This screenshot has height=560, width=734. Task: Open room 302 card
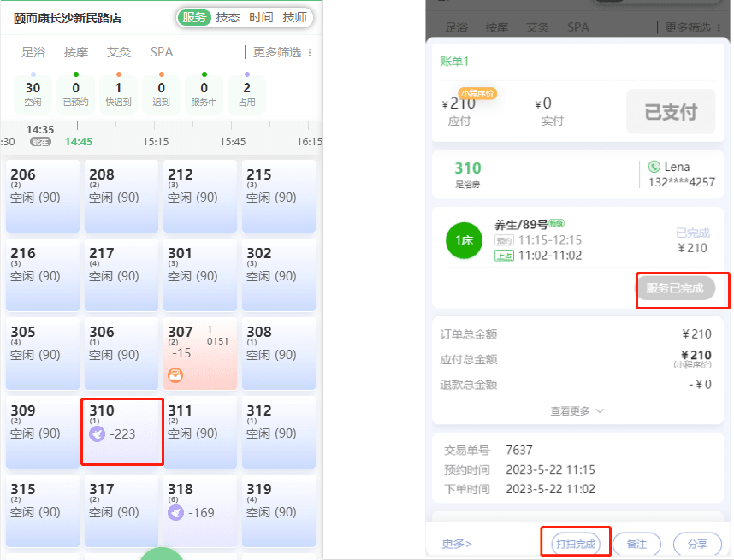coord(279,274)
